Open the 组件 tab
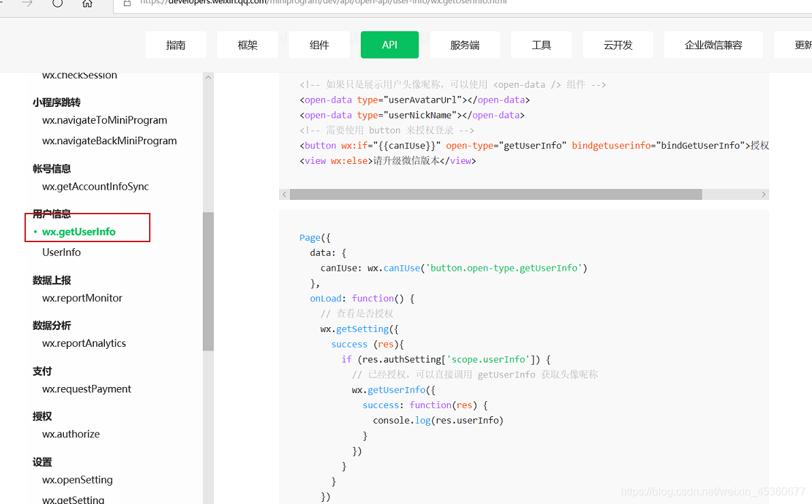 [319, 45]
